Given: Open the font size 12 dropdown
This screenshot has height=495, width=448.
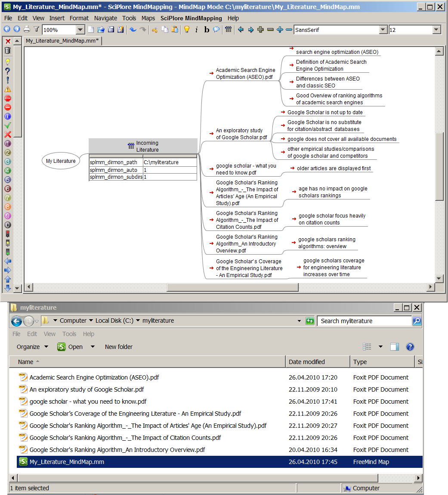Looking at the screenshot, I should [436, 30].
